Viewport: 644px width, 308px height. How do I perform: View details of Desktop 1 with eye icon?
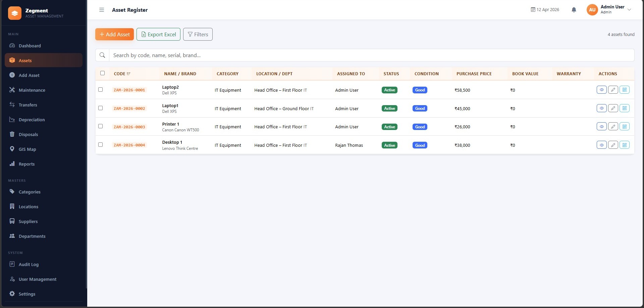tap(601, 145)
